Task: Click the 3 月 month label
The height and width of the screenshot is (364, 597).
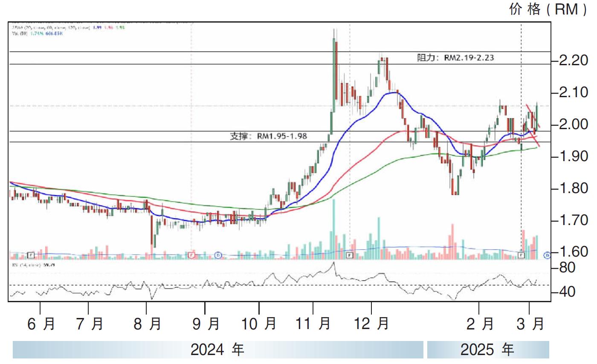Action: point(530,324)
